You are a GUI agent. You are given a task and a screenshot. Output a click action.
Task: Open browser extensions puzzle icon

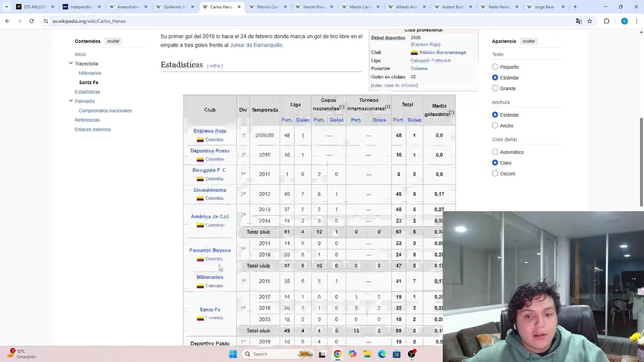click(x=606, y=21)
